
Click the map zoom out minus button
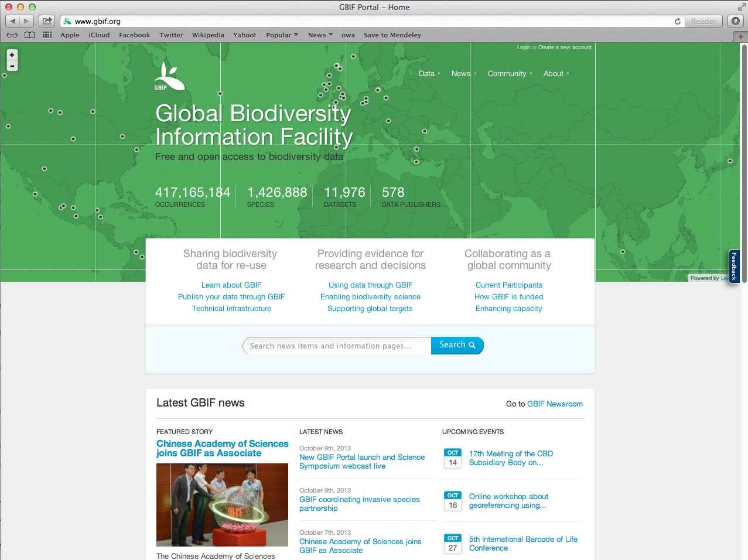[12, 66]
